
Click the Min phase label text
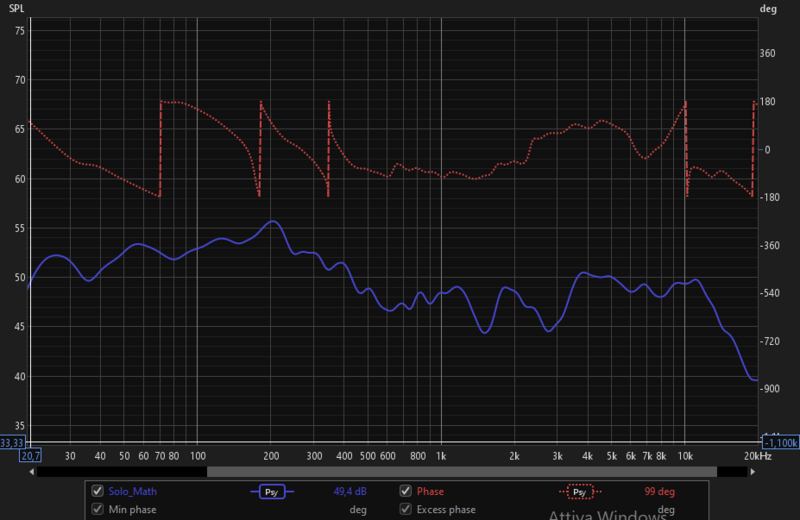point(132,509)
